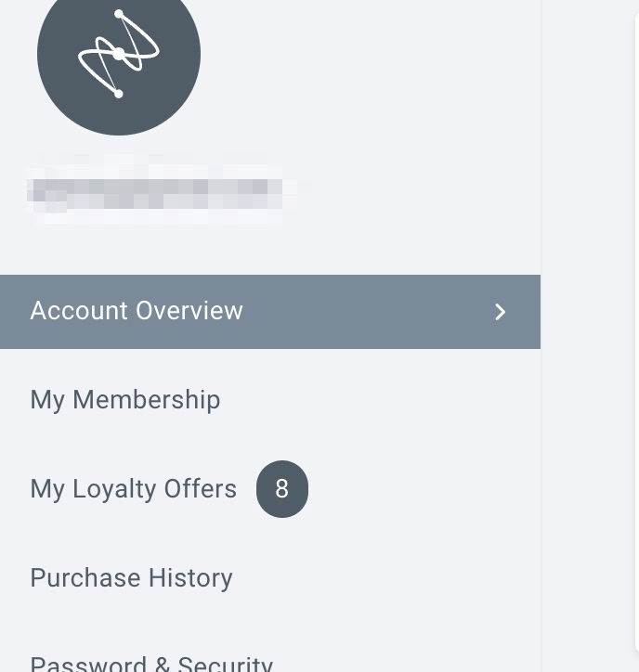This screenshot has height=672, width=639.
Task: Select the highlighted Account Overview row
Action: click(269, 312)
